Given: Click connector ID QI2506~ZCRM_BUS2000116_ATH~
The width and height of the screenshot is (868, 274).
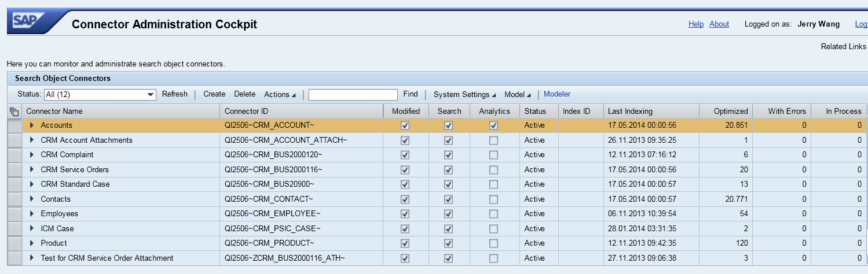Looking at the screenshot, I should [x=285, y=258].
